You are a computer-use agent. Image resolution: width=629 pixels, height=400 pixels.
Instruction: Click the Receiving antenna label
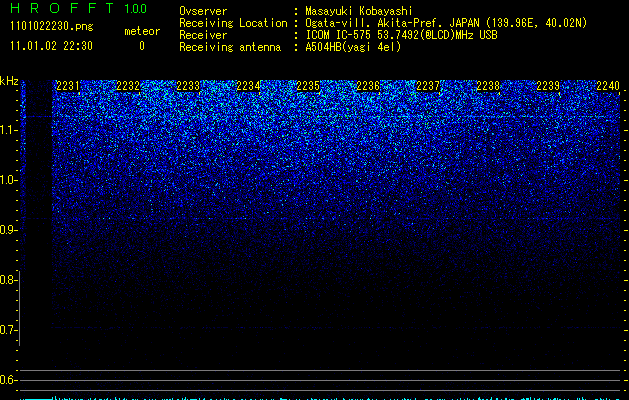[x=230, y=47]
